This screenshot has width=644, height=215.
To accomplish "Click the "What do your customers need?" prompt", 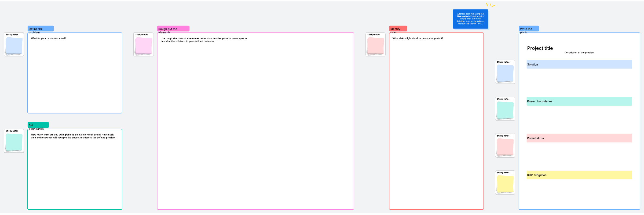I will (x=48, y=38).
